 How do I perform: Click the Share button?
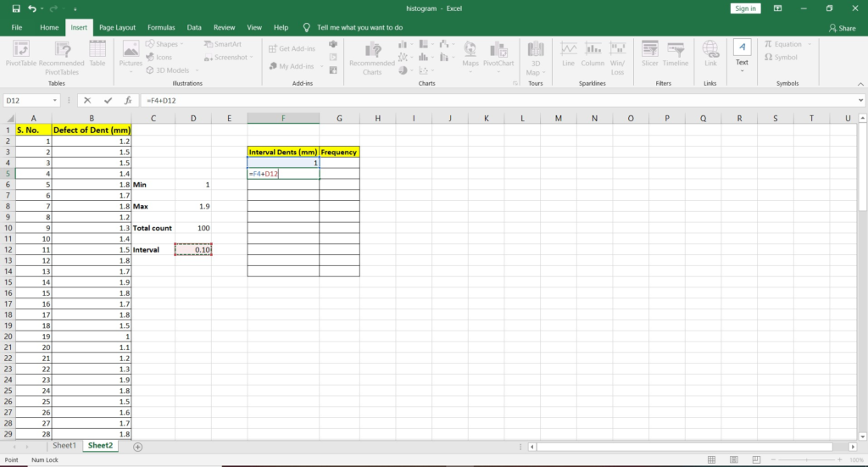842,28
